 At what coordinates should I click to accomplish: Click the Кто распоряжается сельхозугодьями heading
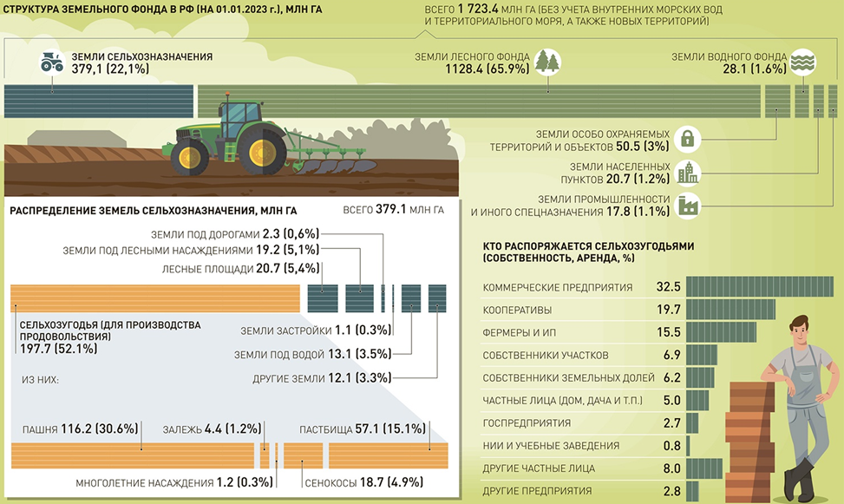588,252
